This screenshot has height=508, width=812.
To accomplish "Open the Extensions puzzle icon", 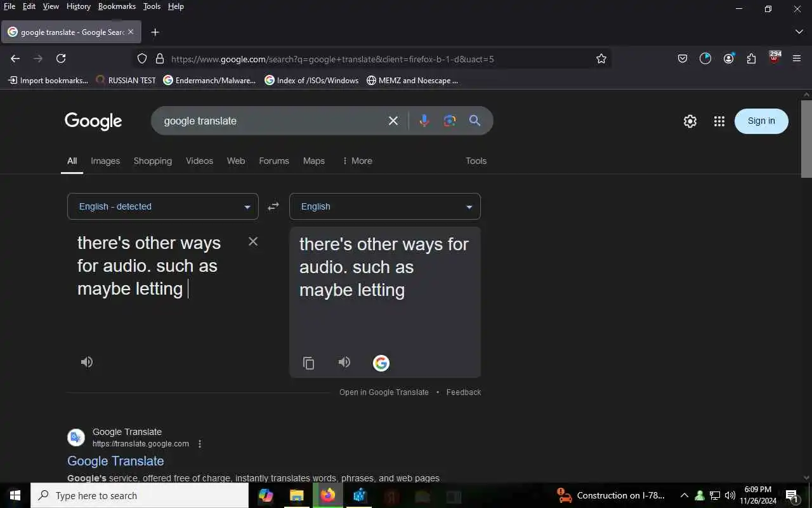I will [x=751, y=58].
